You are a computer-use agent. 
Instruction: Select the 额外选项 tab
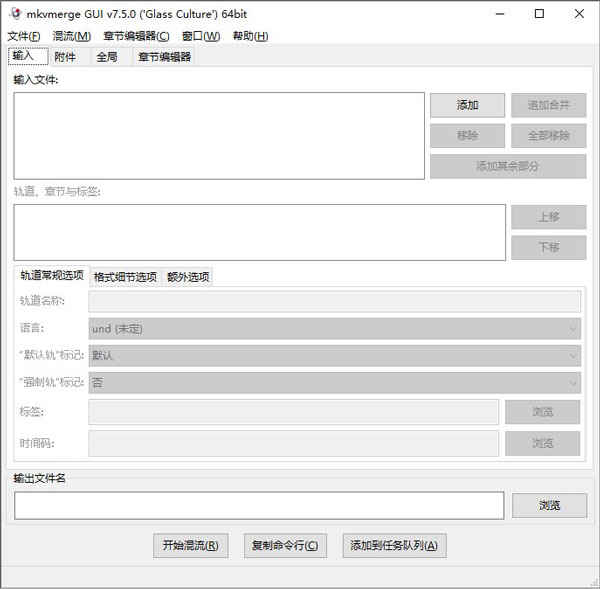(x=188, y=277)
